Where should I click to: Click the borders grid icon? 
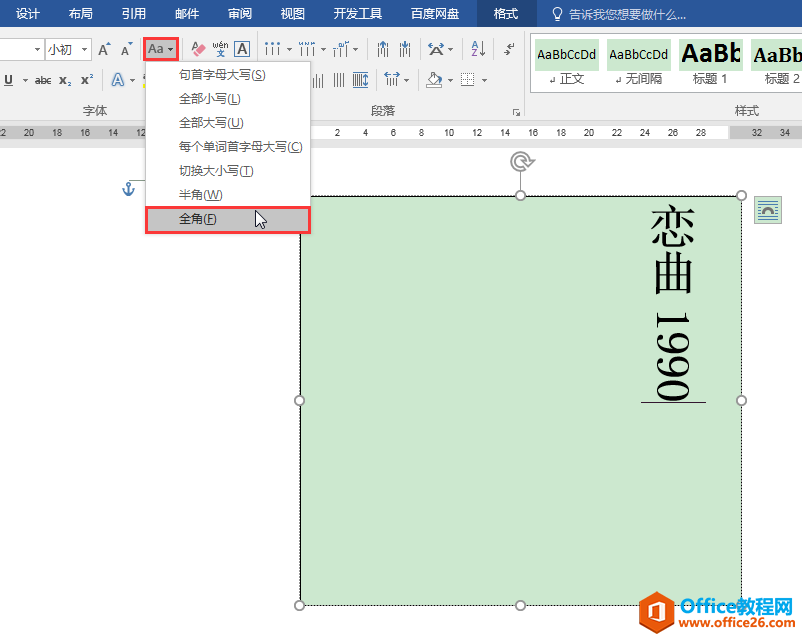(x=467, y=80)
